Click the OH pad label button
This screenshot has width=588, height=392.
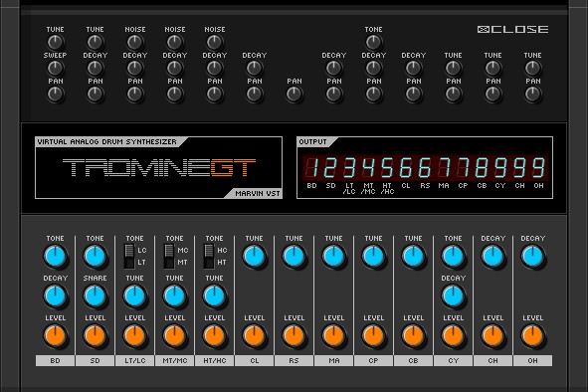532,360
